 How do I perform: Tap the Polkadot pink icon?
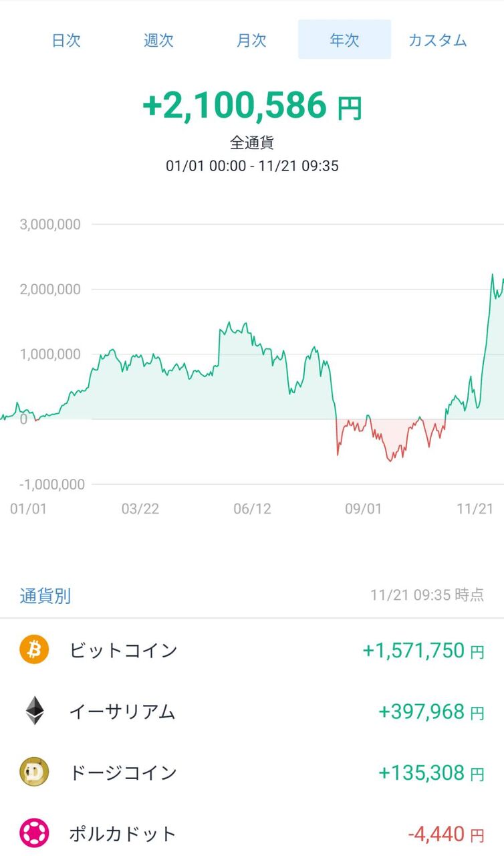coord(34,834)
